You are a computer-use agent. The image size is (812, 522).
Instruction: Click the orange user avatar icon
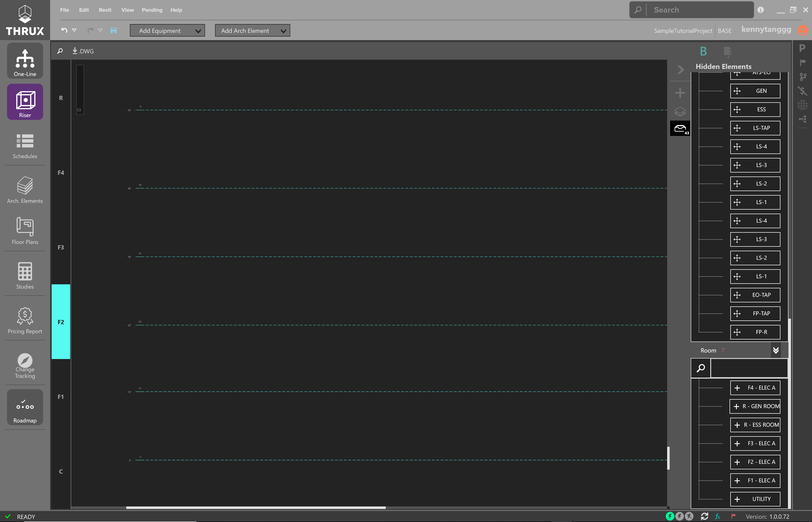click(x=802, y=31)
